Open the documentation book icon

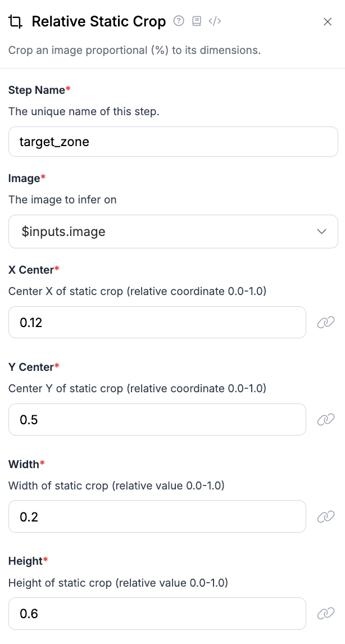coord(196,21)
